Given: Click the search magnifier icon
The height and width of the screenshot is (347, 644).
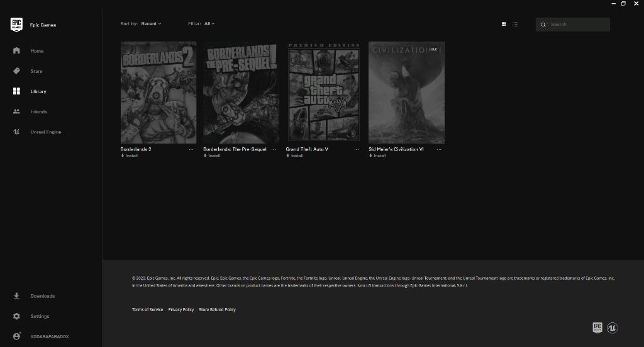Looking at the screenshot, I should (x=543, y=25).
